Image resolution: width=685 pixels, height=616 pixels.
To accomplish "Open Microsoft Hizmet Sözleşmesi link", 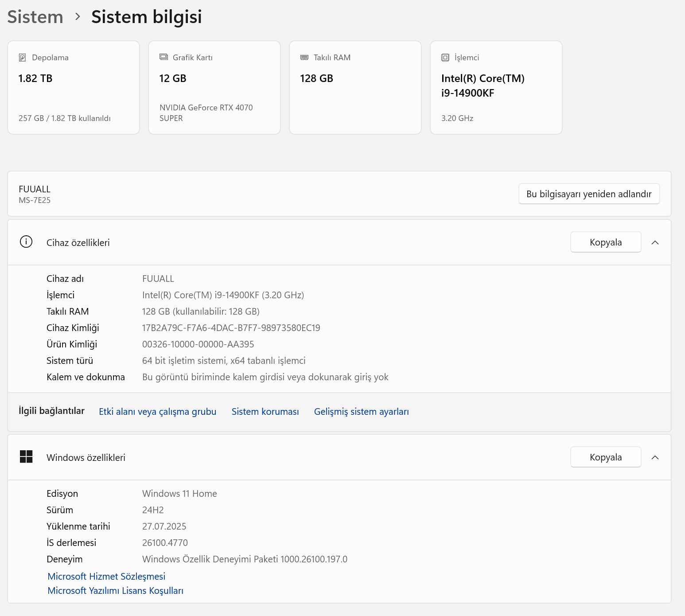I will [x=106, y=577].
